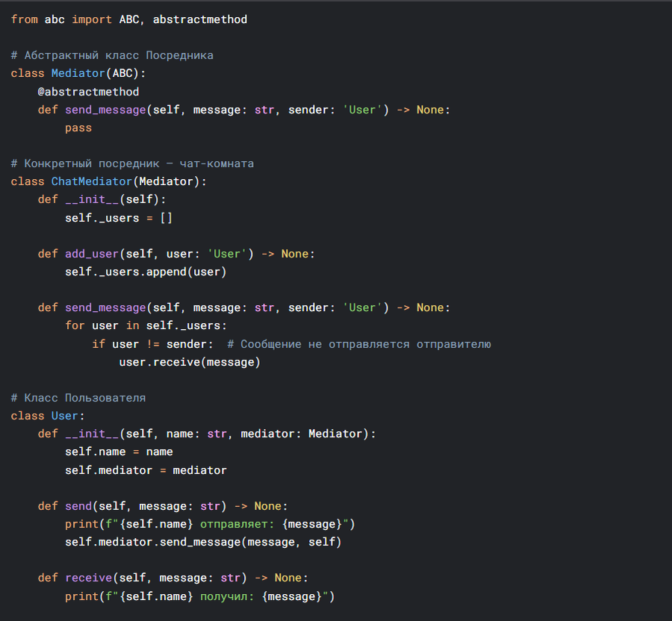The width and height of the screenshot is (672, 621).
Task: Click the comment 'Сообщение не отправляется отправителю'
Action: click(366, 344)
